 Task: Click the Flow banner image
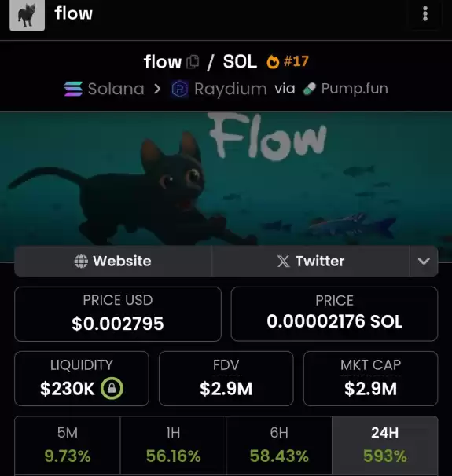pyautogui.click(x=226, y=179)
